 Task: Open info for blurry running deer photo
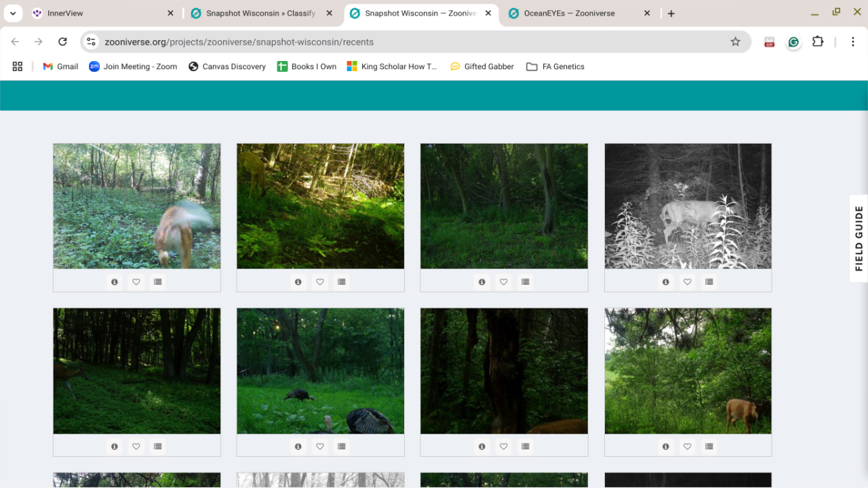pos(115,282)
